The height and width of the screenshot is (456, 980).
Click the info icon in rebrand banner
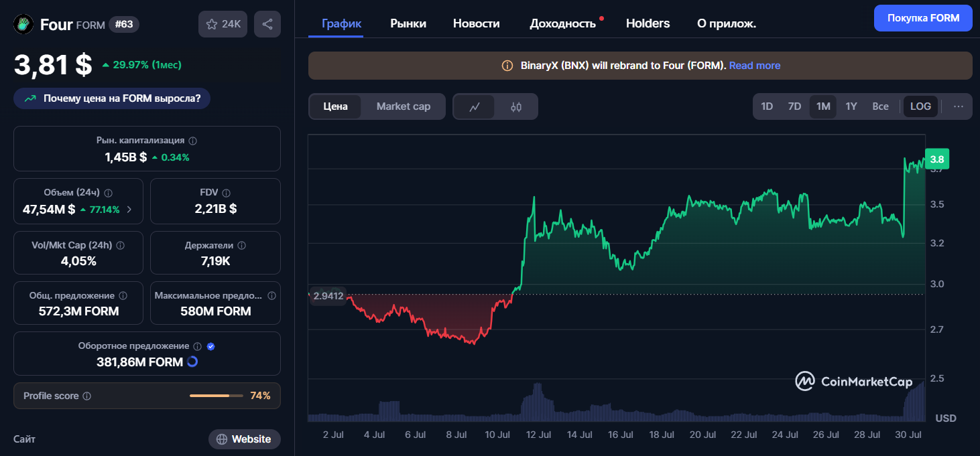tap(507, 66)
